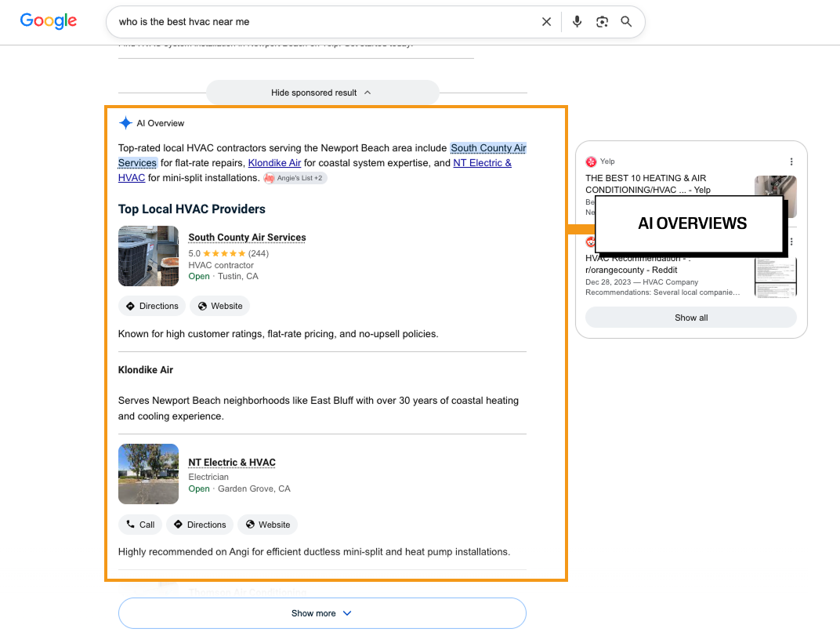Click 'Garden Grove, CA' location text
Screen dimensions: 840x632
(254, 489)
